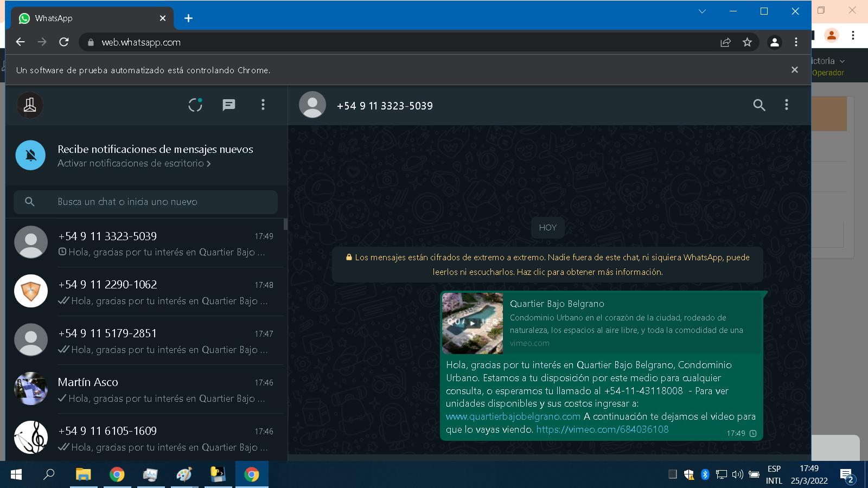This screenshot has width=868, height=488.
Task: Open the Quartier Bajo Belgrano link preview title
Action: tap(557, 304)
